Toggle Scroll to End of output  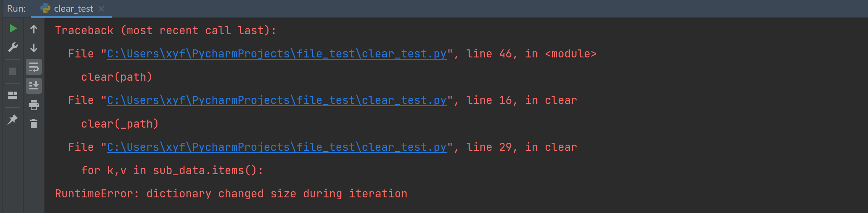point(34,86)
